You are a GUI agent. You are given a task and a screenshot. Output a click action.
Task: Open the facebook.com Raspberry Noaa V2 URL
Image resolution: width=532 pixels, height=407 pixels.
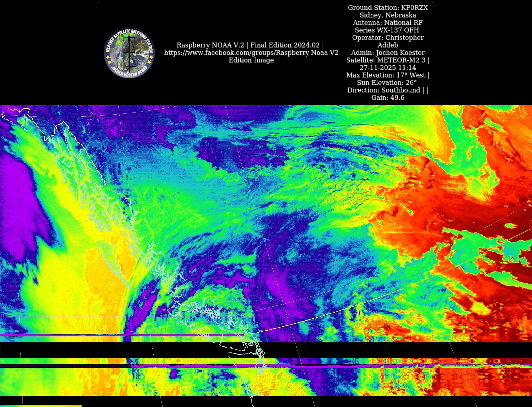point(251,53)
